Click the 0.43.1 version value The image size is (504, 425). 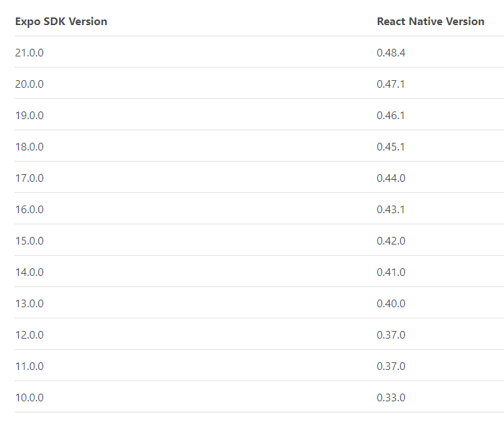pyautogui.click(x=390, y=210)
